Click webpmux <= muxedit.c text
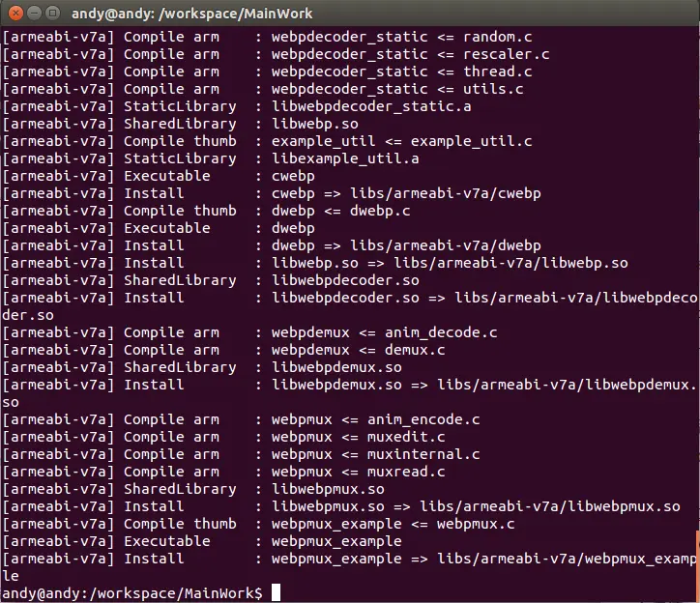This screenshot has width=700, height=603. click(x=359, y=437)
